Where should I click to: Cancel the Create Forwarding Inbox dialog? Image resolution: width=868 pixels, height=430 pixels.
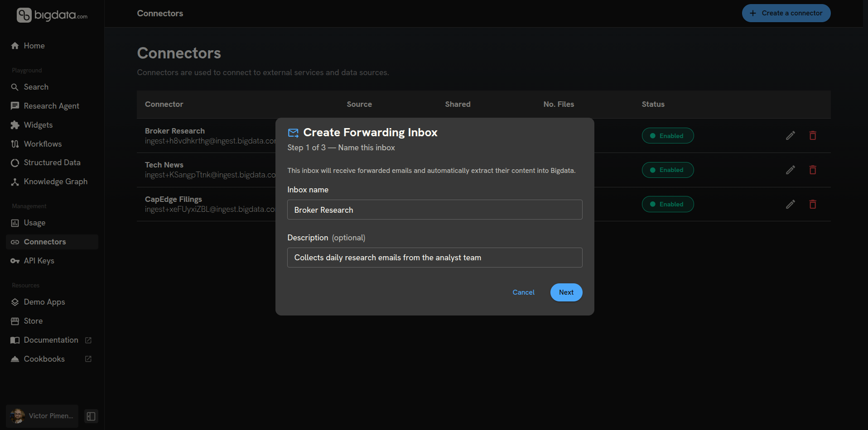523,292
